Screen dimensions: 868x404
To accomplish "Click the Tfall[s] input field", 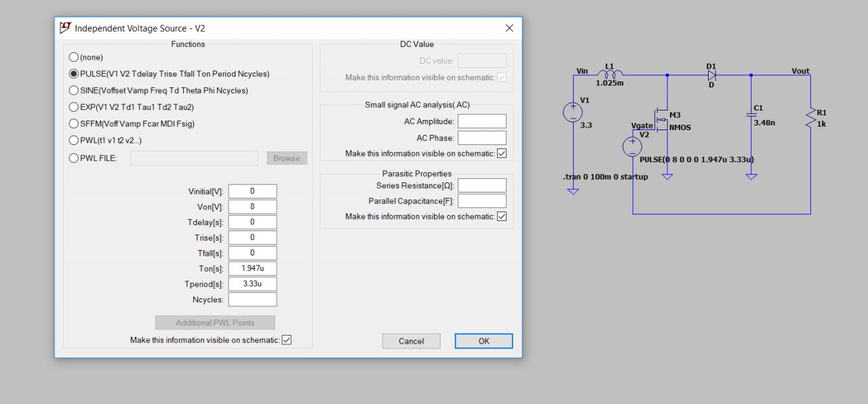I will pyautogui.click(x=252, y=253).
